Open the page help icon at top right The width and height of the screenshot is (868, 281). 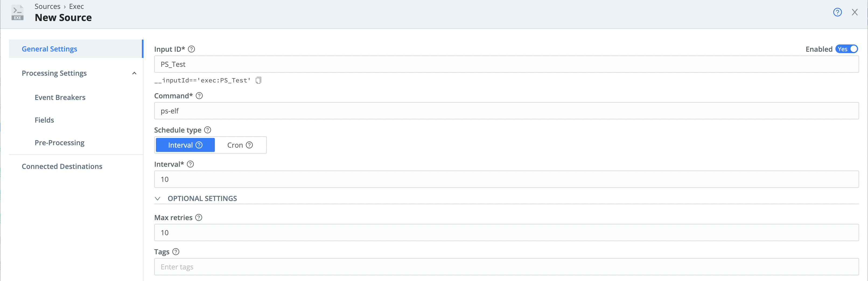coord(837,12)
